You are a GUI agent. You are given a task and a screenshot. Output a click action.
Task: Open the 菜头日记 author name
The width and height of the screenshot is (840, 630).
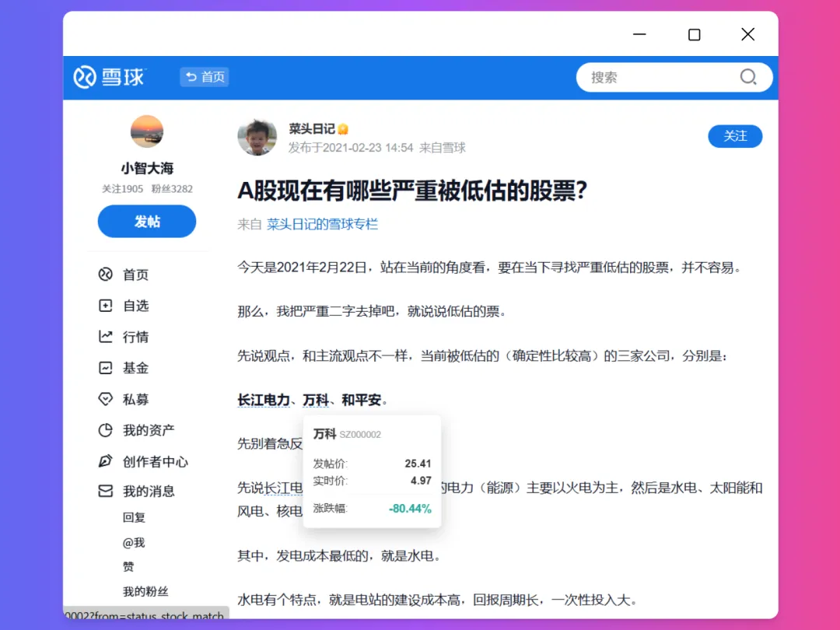[312, 128]
